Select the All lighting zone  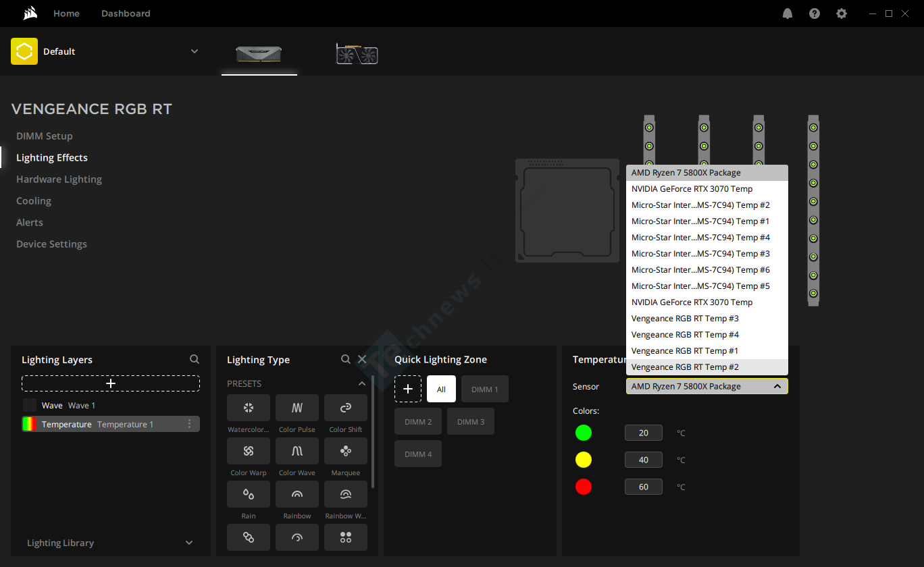coord(441,389)
